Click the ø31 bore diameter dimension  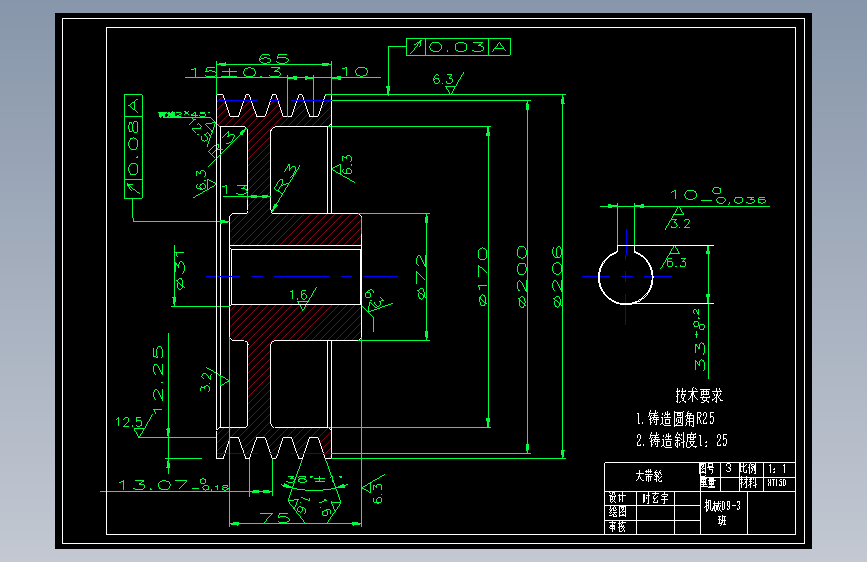(180, 269)
